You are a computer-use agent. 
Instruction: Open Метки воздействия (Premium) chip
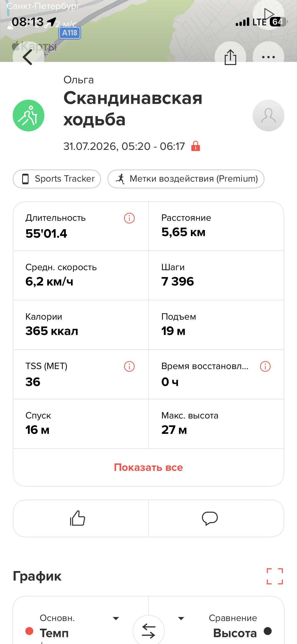click(186, 179)
